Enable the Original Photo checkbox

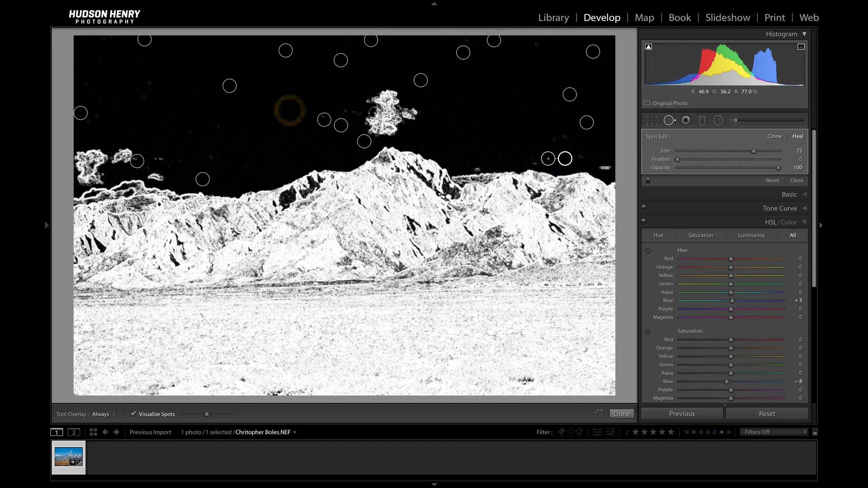point(647,103)
